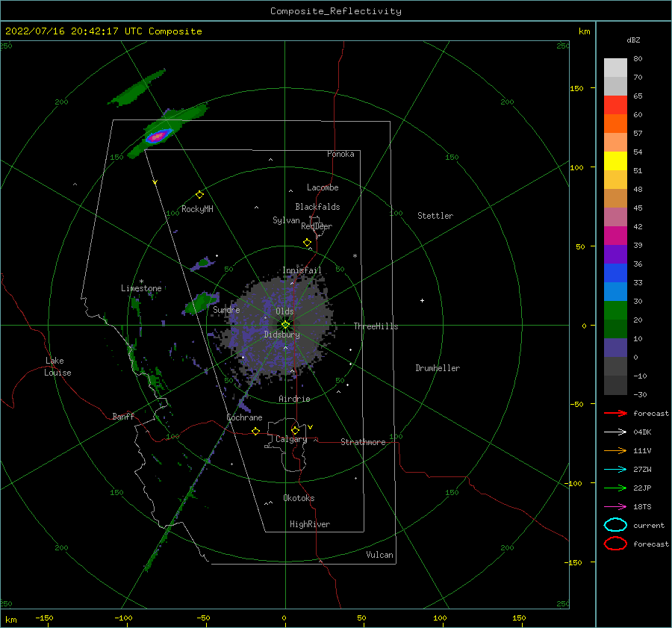Screen dimensions: 672x628
Task: Click the yellow radar-center diamond near Olds
Action: (285, 325)
